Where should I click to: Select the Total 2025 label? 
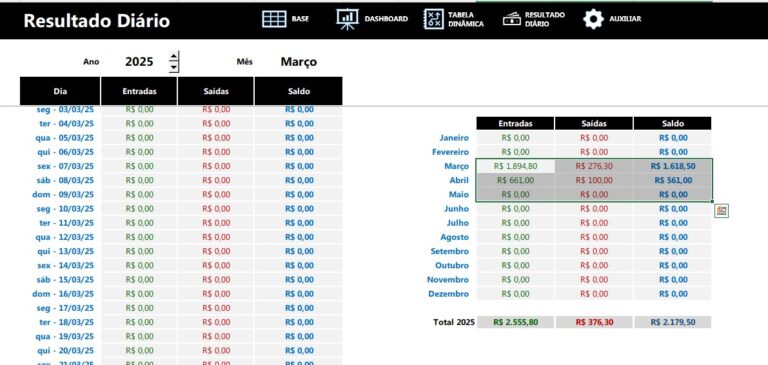[454, 322]
